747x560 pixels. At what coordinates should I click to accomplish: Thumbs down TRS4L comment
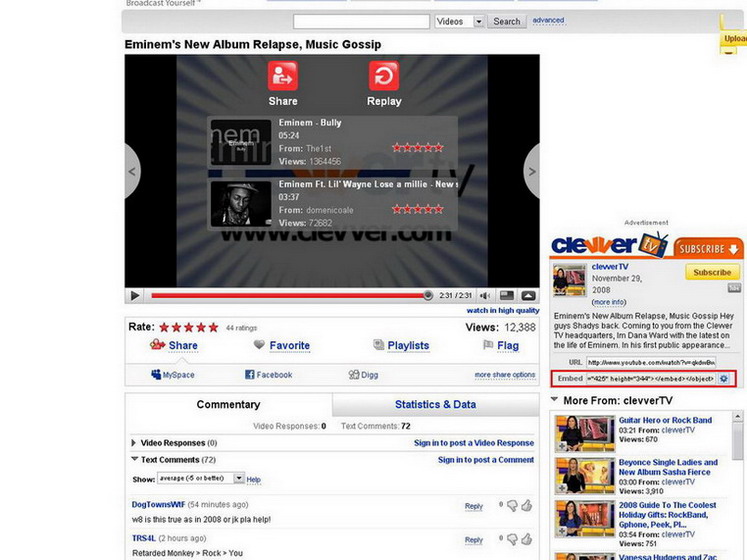coord(512,539)
